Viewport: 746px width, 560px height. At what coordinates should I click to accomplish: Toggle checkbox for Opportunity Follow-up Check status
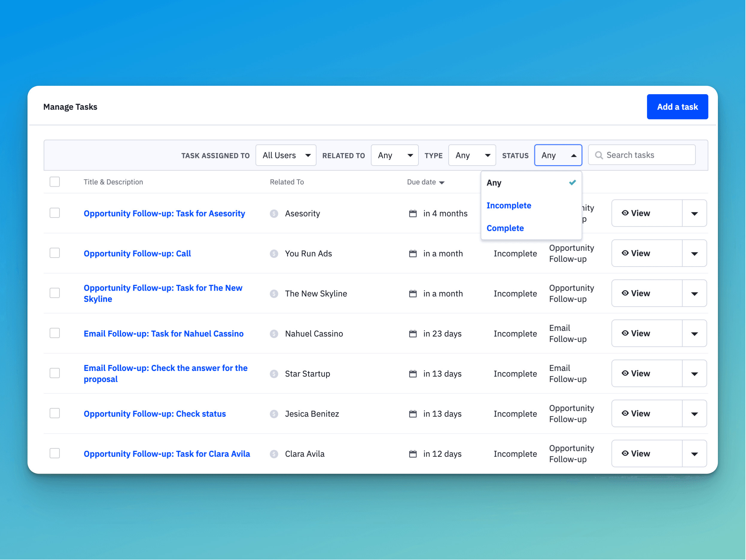[x=54, y=413]
